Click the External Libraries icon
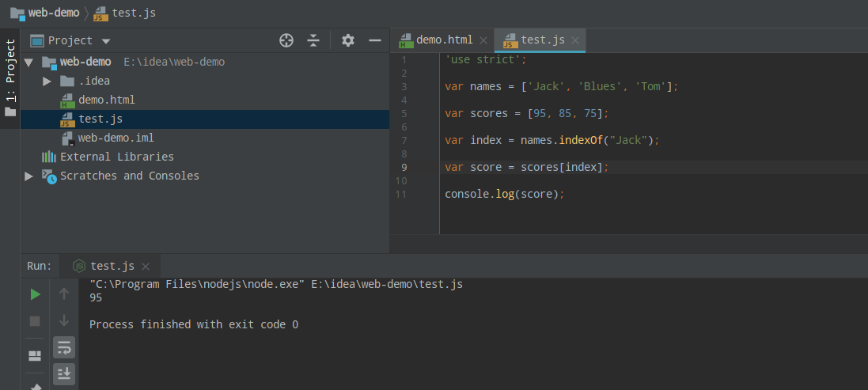Image resolution: width=868 pixels, height=390 pixels. point(49,157)
